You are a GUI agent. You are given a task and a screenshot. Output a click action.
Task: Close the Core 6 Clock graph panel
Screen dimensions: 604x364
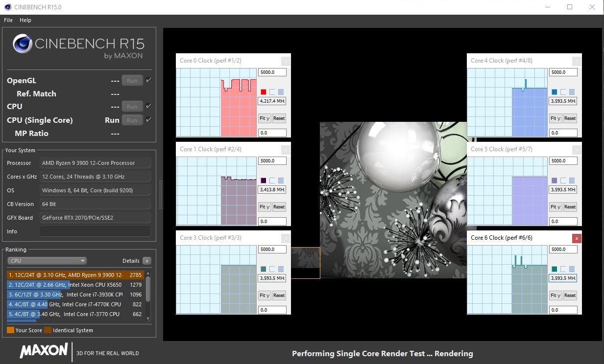[x=577, y=238]
